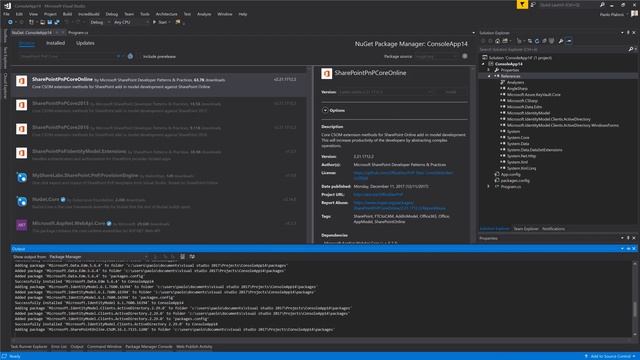Click the Quick Launch search icon
This screenshot has width=640, height=360.
click(x=602, y=5)
